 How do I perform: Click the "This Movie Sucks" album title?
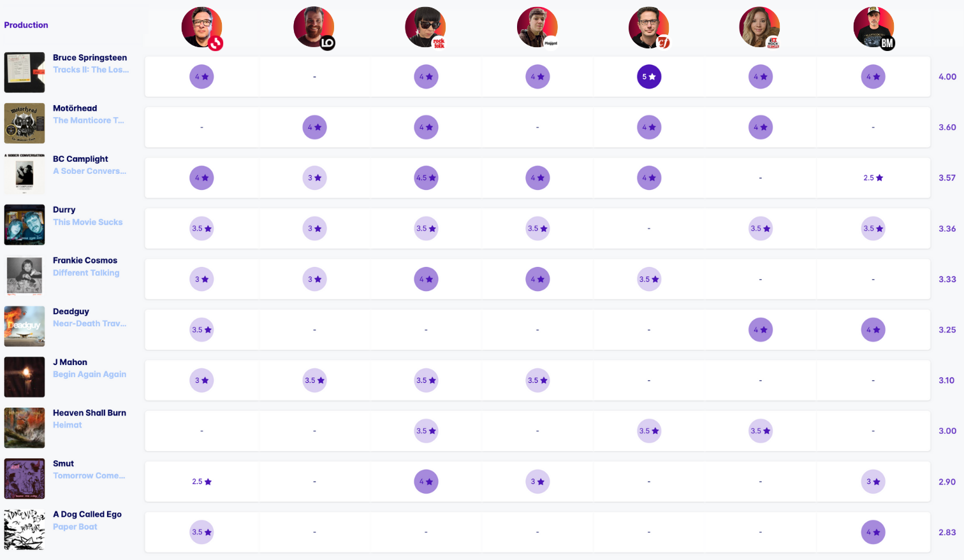[x=87, y=222]
